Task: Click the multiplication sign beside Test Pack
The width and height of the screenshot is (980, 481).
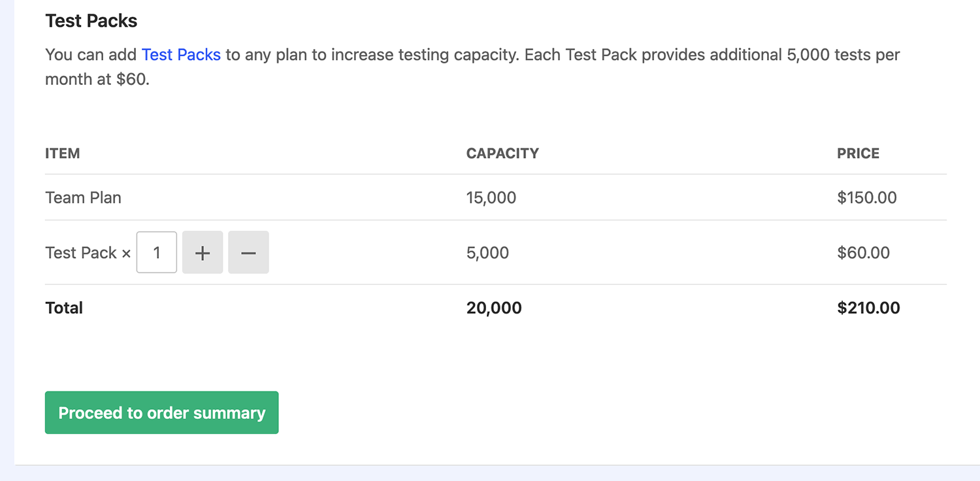Action: 126,253
